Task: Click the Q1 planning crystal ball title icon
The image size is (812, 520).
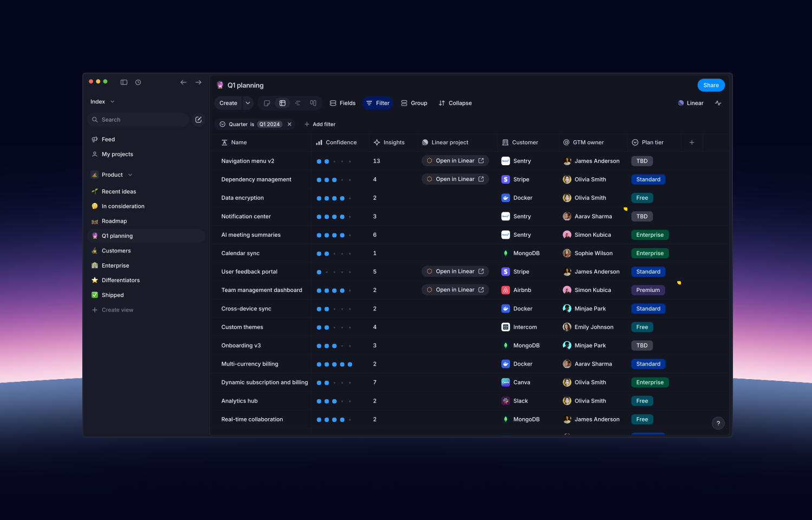Action: (220, 85)
